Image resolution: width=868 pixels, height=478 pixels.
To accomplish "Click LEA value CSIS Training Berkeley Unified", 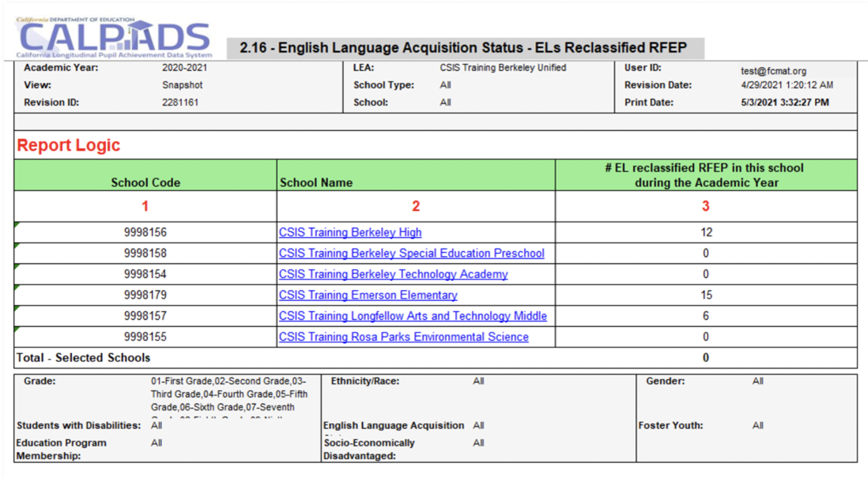I will pos(503,68).
